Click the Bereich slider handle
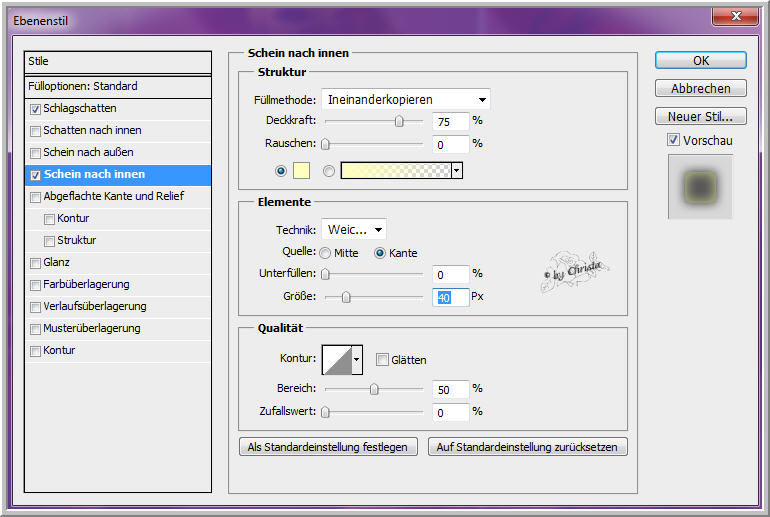 374,389
